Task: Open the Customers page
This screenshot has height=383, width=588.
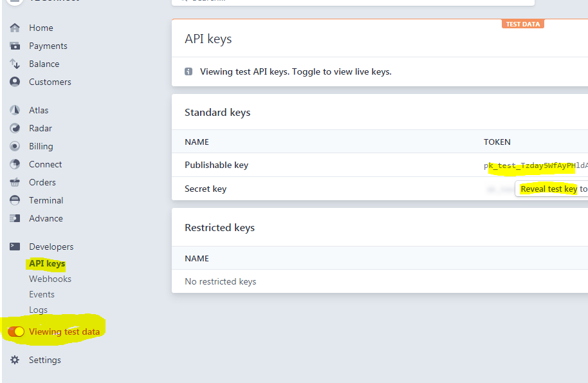Action: [50, 82]
